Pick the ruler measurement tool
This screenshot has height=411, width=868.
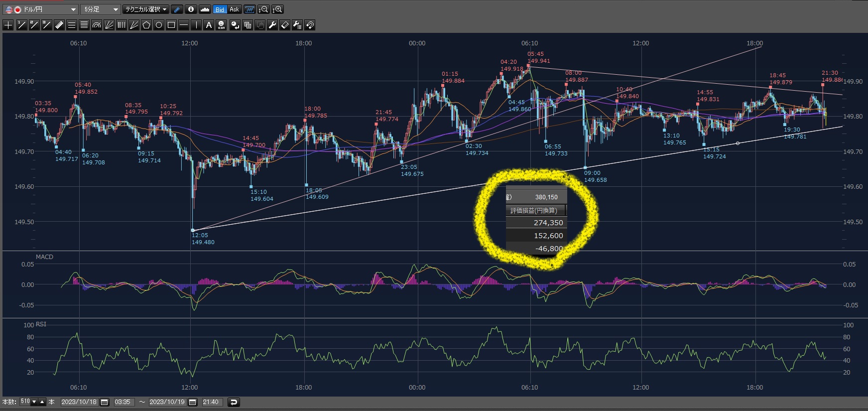coord(59,25)
